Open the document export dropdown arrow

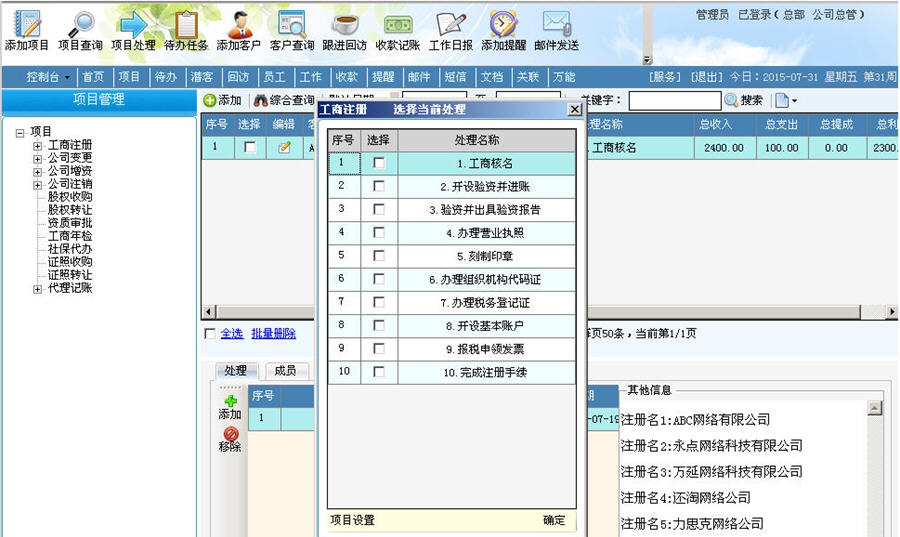[794, 101]
